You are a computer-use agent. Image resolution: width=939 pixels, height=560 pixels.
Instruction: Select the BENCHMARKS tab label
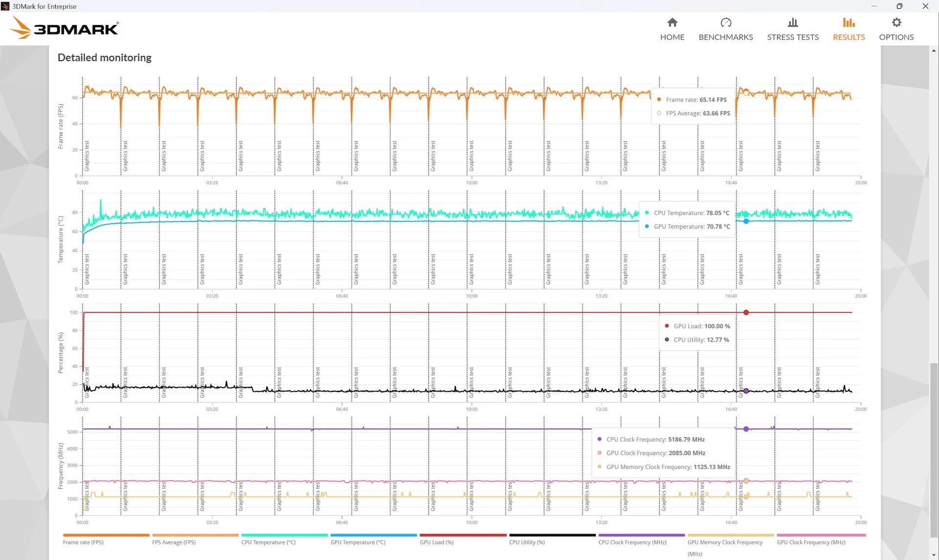(725, 37)
